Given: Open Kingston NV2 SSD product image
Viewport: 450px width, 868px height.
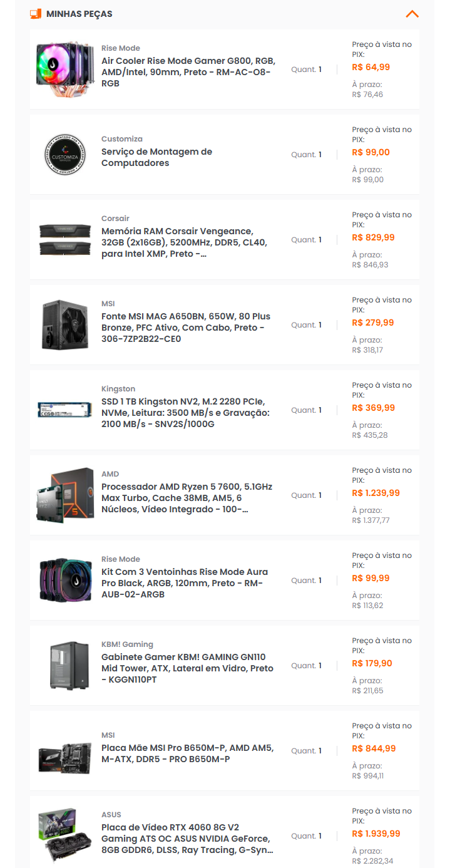Looking at the screenshot, I should tap(66, 410).
